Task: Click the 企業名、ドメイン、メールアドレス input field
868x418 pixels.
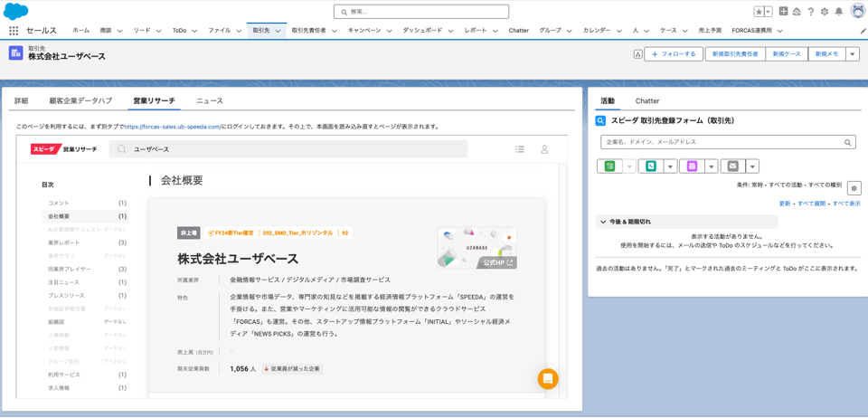Action: pos(728,142)
